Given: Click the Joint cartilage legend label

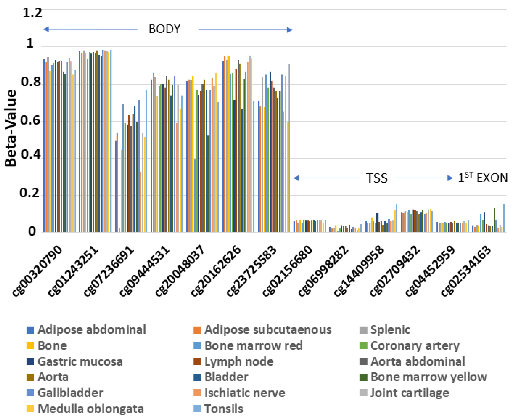Looking at the screenshot, I should (x=410, y=393).
